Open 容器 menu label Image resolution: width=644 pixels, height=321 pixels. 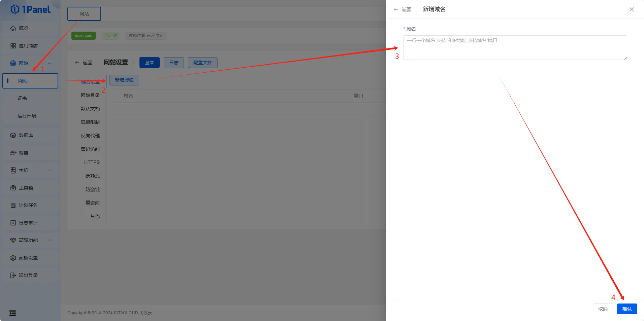(24, 153)
